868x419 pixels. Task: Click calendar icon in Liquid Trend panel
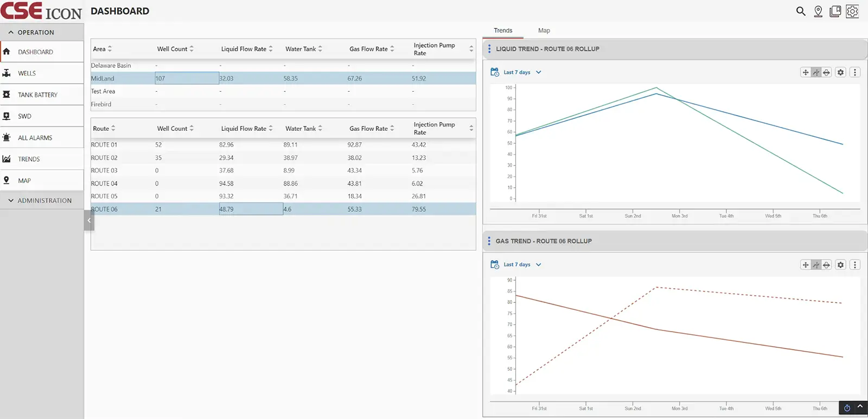coord(495,72)
